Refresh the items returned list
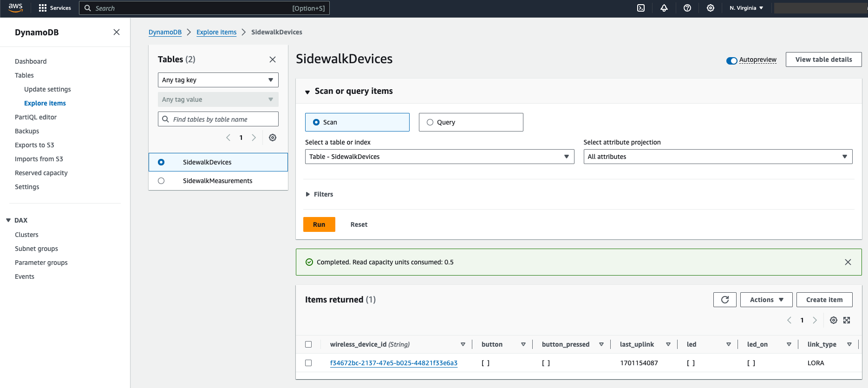This screenshot has width=868, height=388. (x=725, y=300)
